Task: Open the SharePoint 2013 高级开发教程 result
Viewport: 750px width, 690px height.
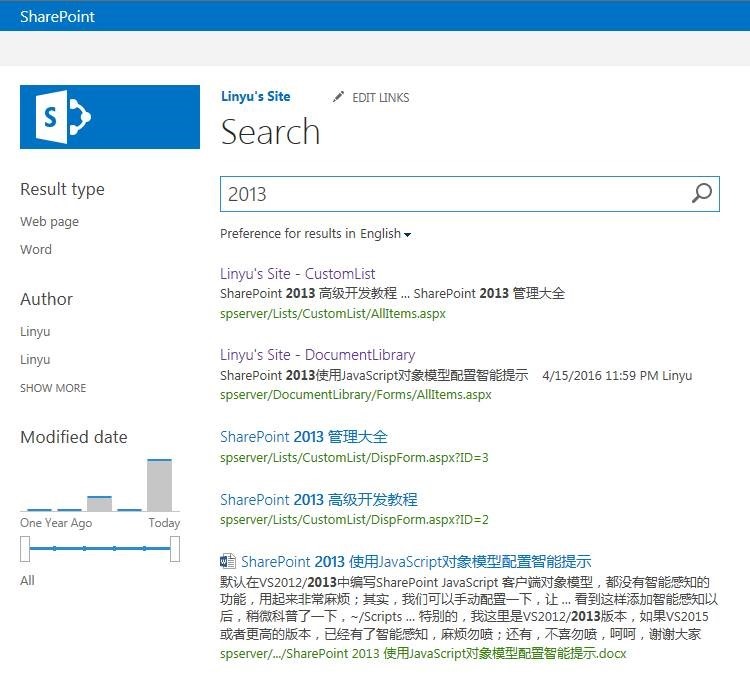Action: point(319,500)
